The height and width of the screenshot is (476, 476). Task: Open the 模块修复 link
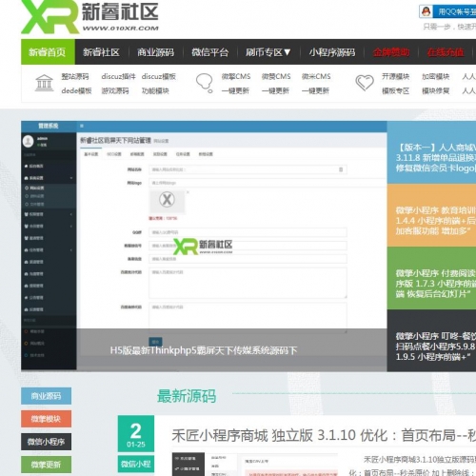[x=435, y=91]
